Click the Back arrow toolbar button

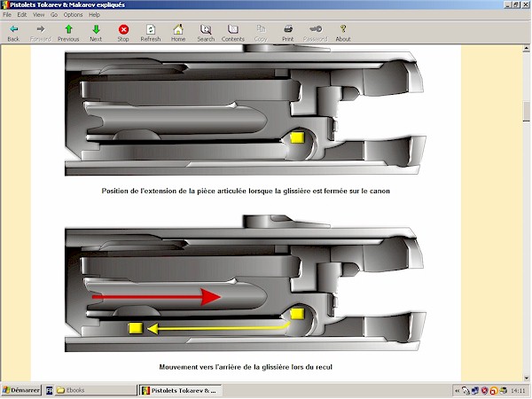coord(13,33)
